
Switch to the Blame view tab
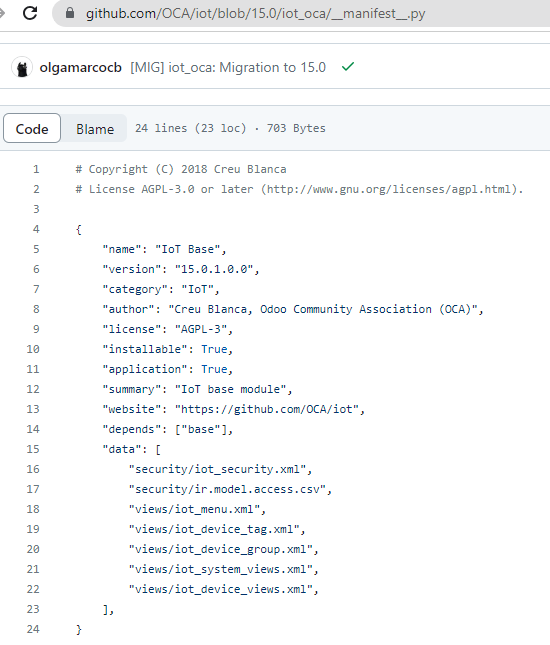[x=95, y=129]
